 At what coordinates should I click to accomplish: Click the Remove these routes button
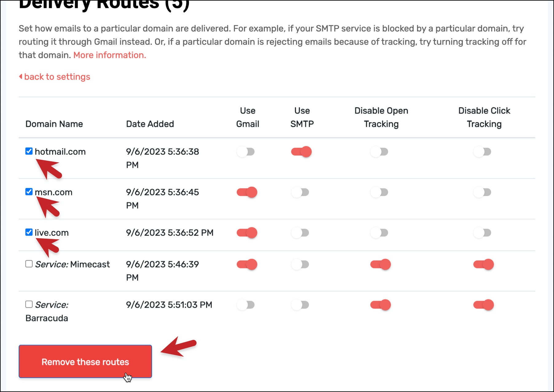pyautogui.click(x=85, y=361)
